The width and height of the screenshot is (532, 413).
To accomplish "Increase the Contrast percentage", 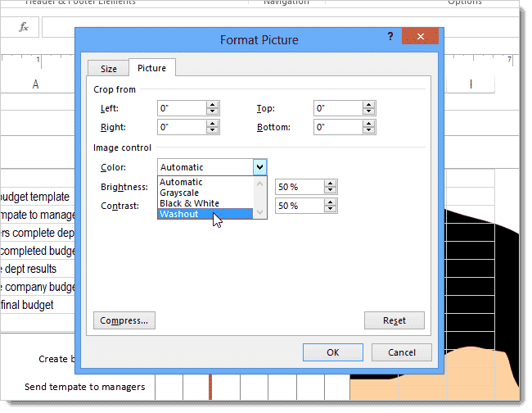I will [x=330, y=202].
